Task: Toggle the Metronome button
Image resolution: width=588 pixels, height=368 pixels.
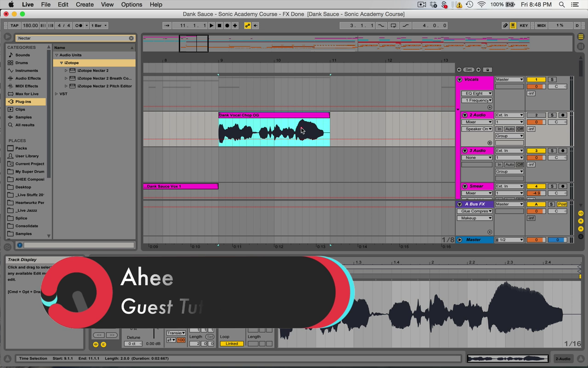Action: click(x=79, y=26)
